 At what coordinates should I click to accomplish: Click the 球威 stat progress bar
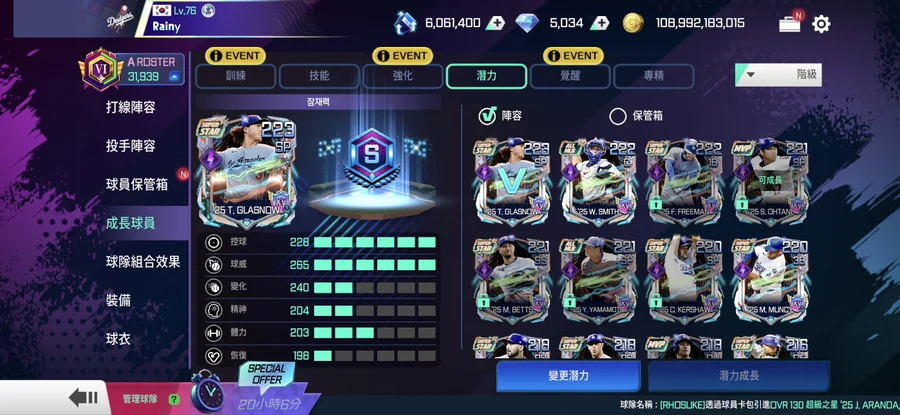coord(375,265)
